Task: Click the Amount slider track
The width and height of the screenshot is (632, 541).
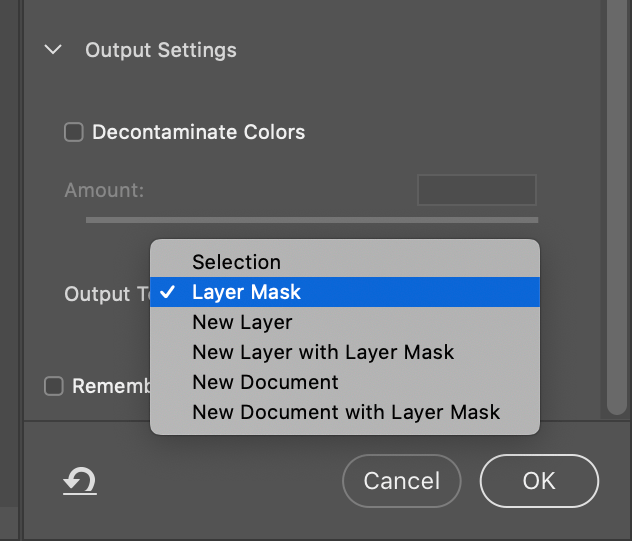Action: tap(312, 219)
